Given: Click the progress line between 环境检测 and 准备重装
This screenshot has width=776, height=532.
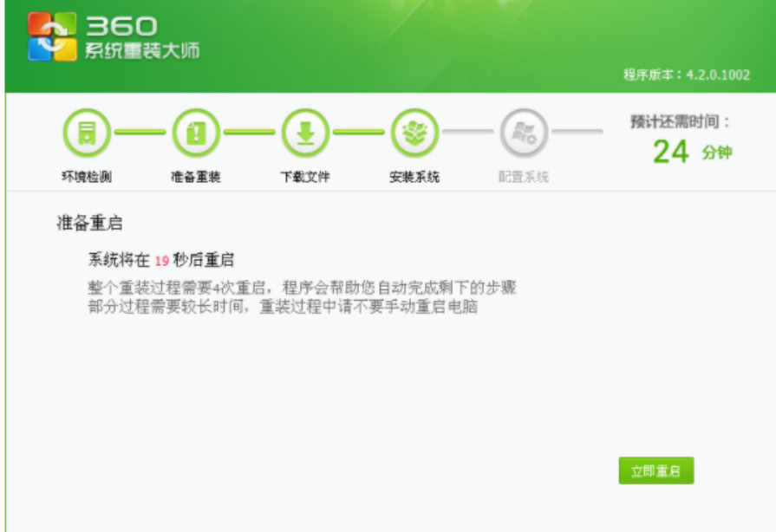Looking at the screenshot, I should (140, 132).
